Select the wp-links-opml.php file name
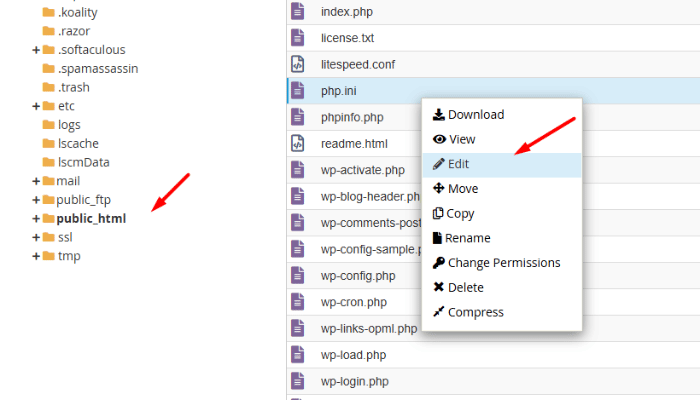 point(369,329)
